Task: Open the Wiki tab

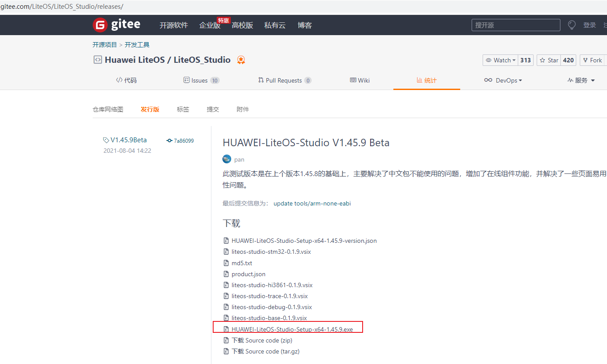Action: tap(360, 80)
